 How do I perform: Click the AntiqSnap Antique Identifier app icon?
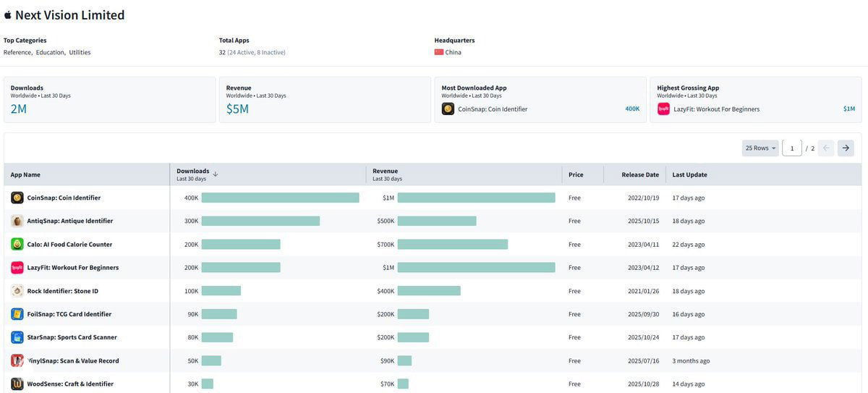[17, 221]
